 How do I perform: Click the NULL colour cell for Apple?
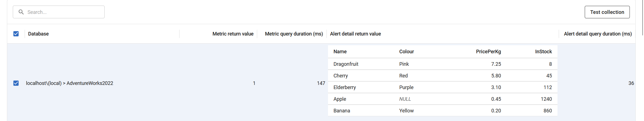pyautogui.click(x=405, y=99)
